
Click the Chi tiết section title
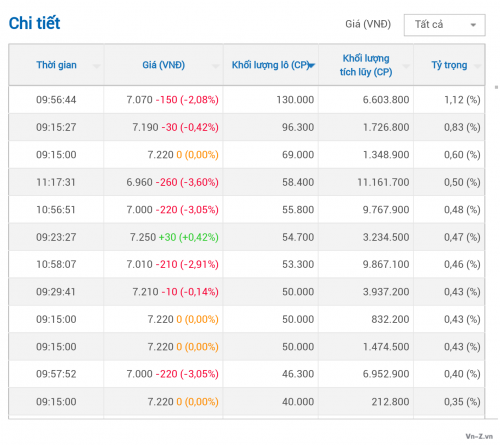click(34, 23)
